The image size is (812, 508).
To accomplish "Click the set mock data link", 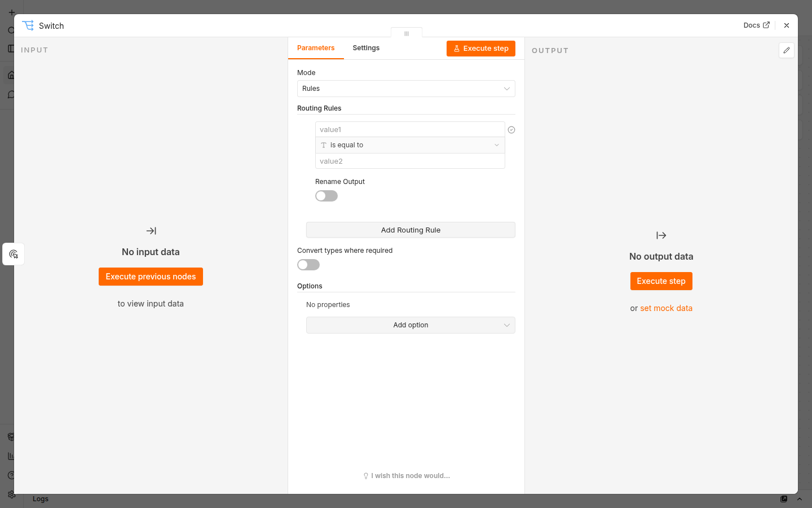I will pyautogui.click(x=666, y=308).
